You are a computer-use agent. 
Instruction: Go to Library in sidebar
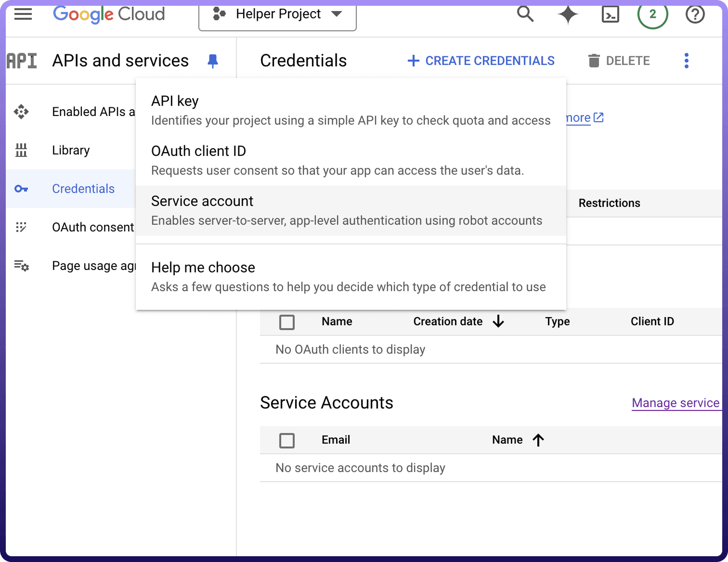click(71, 151)
